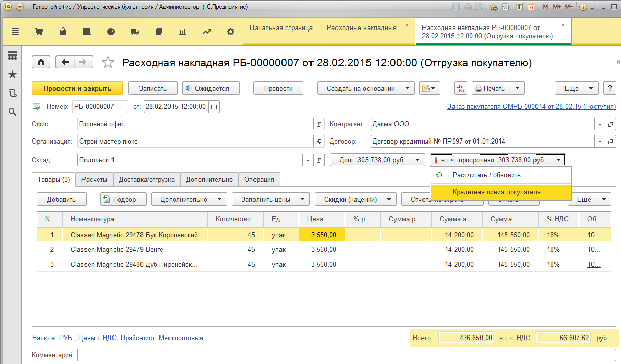Click the M memory button in the title bar

point(546,7)
